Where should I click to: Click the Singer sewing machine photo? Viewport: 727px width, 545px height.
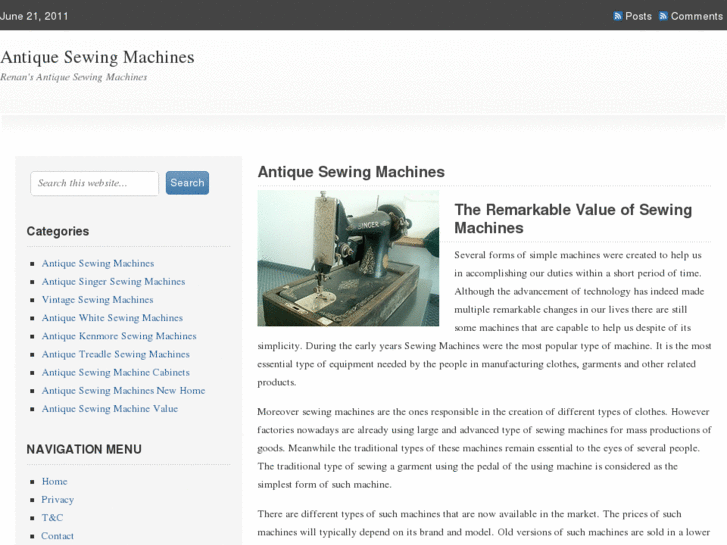pos(348,258)
